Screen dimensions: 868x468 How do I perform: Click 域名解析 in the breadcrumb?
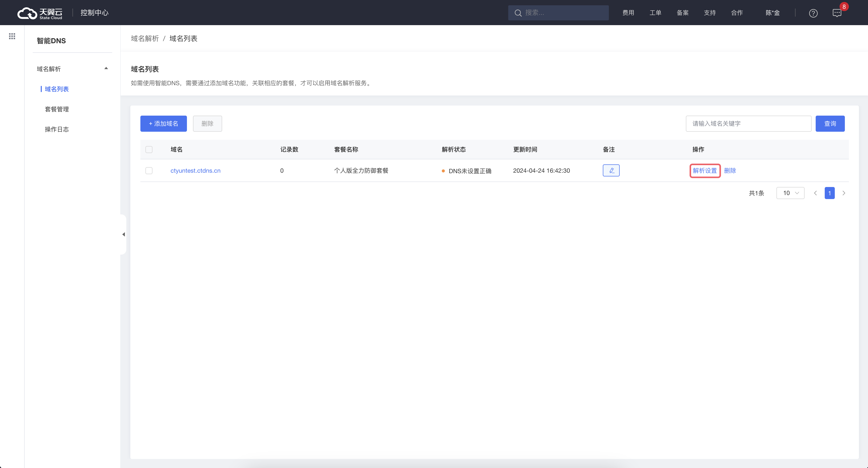point(145,38)
